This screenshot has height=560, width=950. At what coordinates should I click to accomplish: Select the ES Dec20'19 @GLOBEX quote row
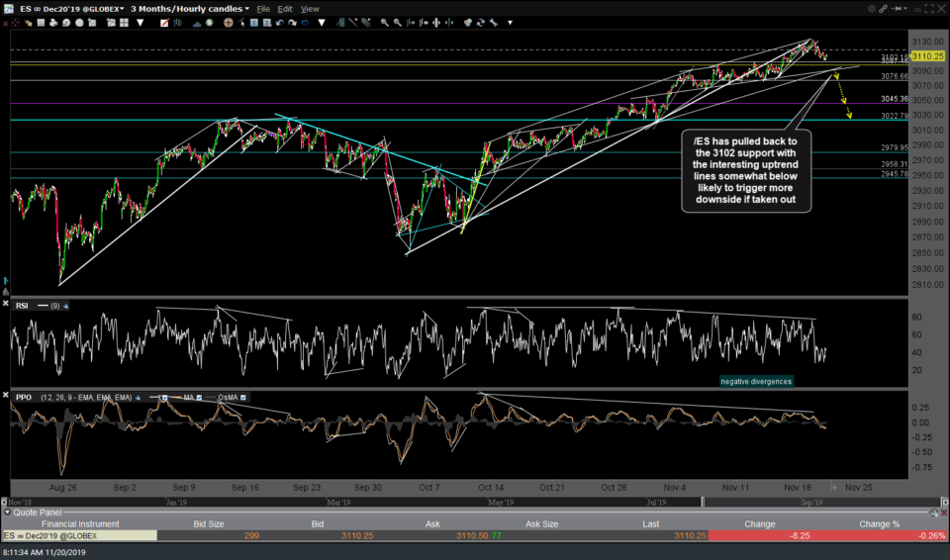[474, 535]
